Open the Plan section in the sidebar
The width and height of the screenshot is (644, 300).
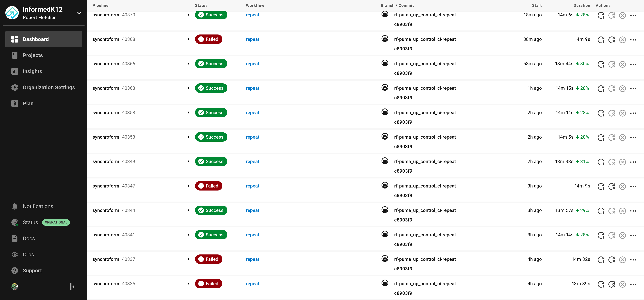[28, 103]
